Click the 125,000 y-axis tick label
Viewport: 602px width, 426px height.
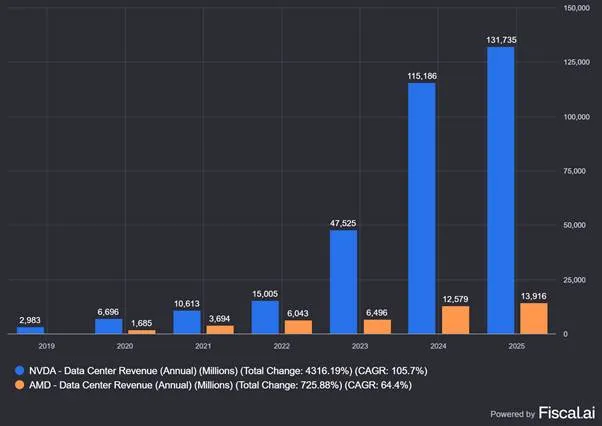577,62
